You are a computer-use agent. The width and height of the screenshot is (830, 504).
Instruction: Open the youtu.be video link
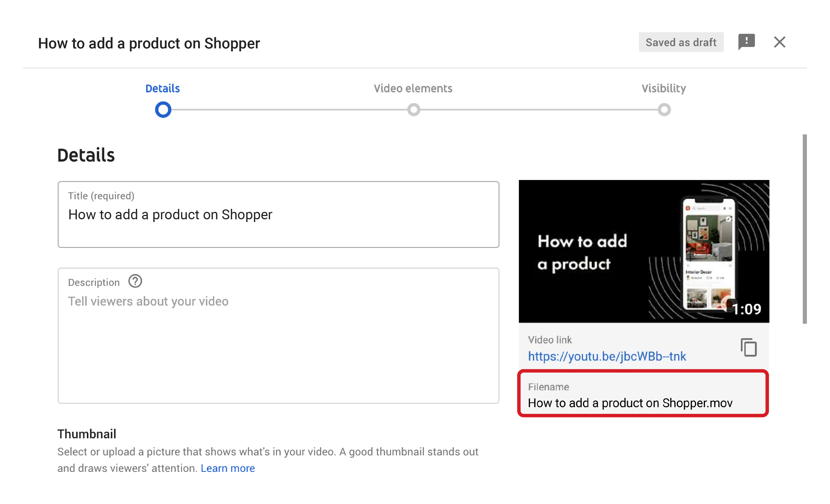pos(607,356)
